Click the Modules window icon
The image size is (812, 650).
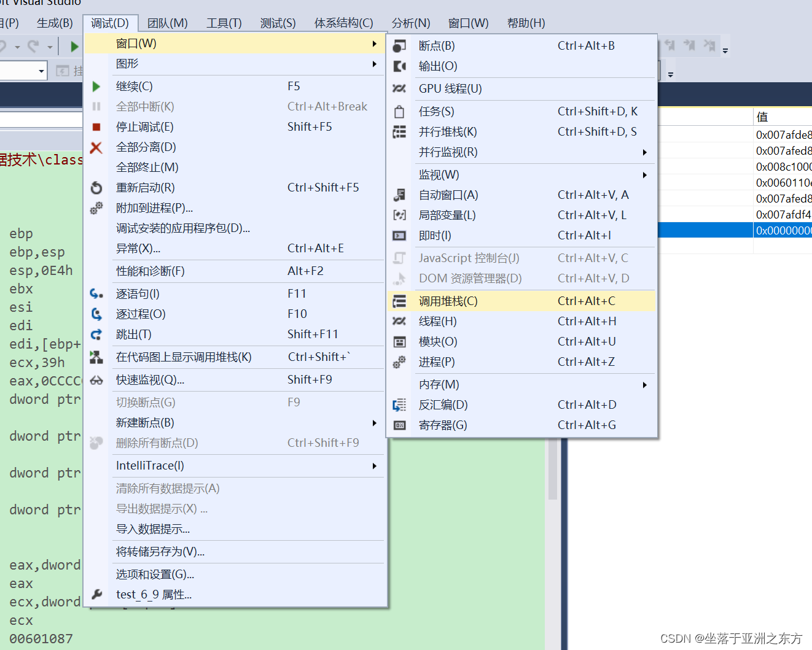point(399,342)
